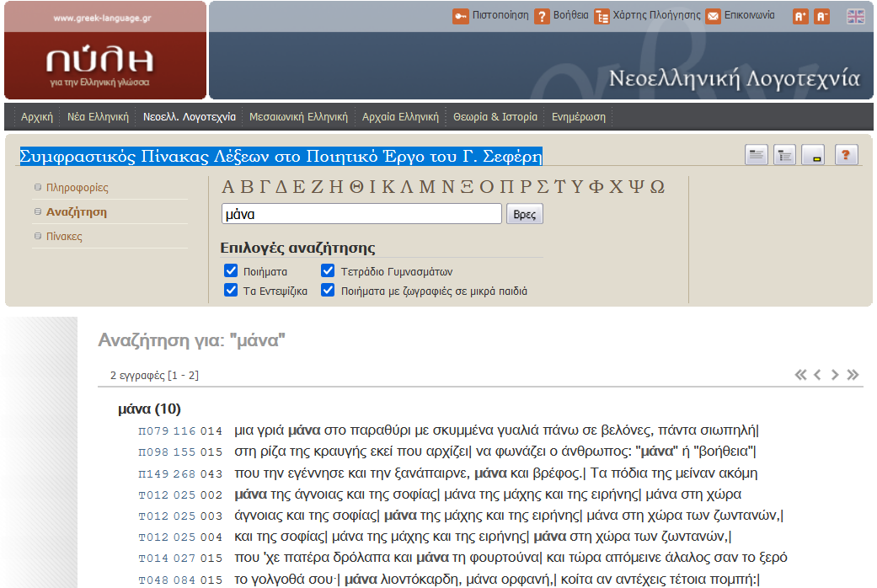
Task: Toggle the Ποιήματα checkbox
Action: coord(231,270)
